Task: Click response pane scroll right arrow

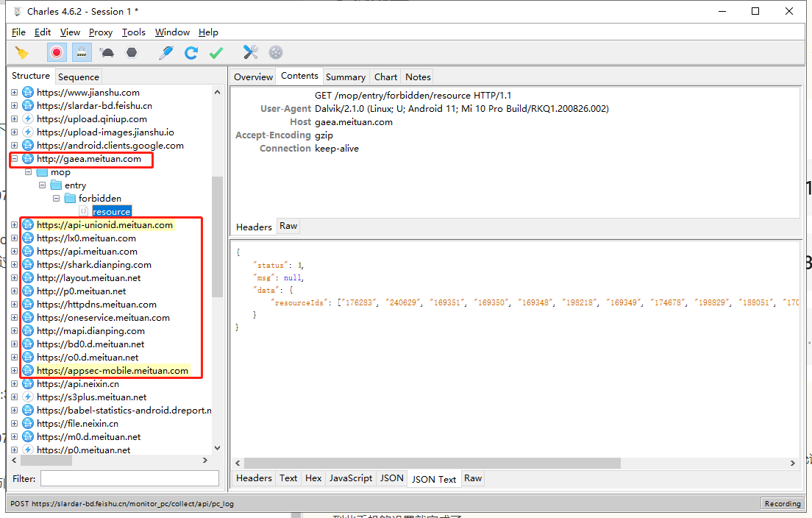Action: tap(792, 463)
